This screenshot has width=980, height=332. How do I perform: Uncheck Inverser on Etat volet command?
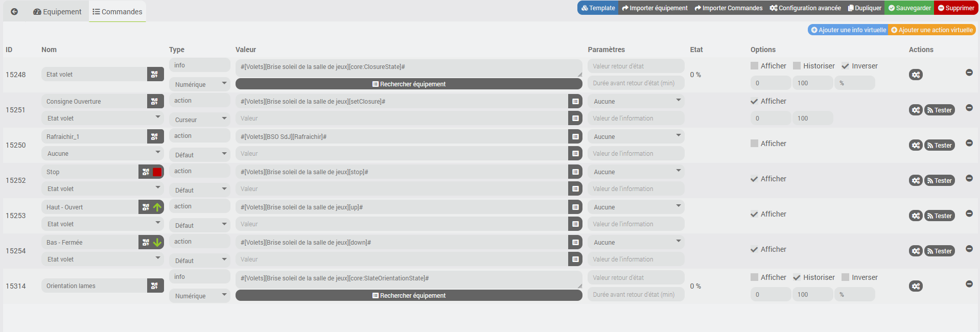845,66
